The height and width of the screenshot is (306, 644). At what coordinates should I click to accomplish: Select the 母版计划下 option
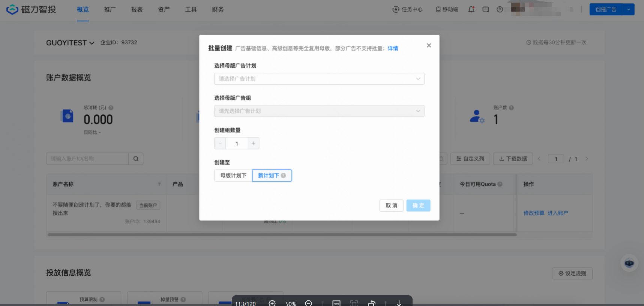click(233, 176)
